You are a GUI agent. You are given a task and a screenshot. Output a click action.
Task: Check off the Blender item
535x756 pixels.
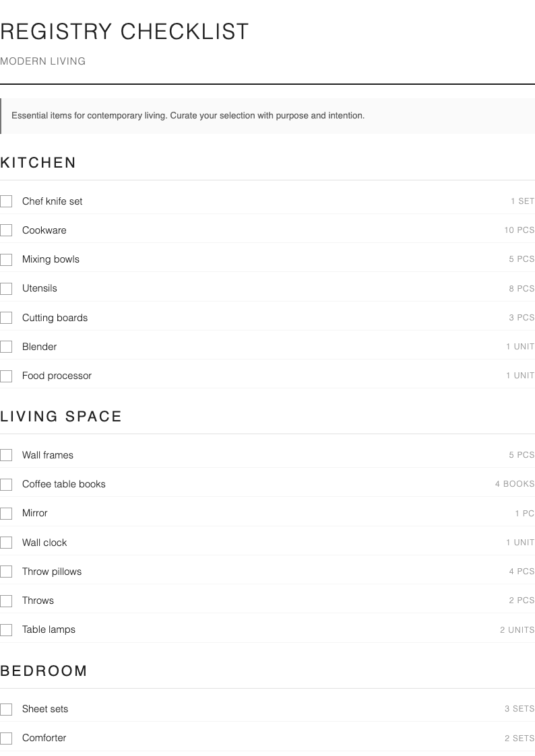pyautogui.click(x=6, y=346)
